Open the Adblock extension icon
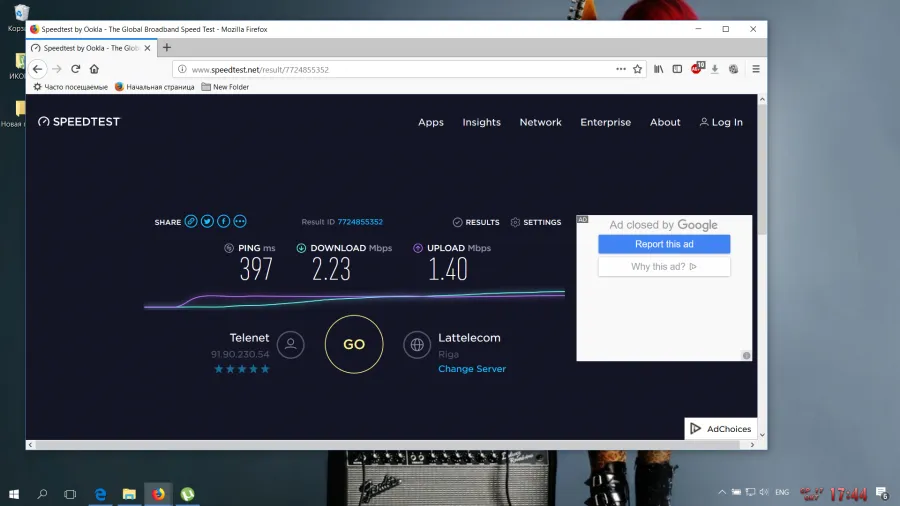 [697, 68]
